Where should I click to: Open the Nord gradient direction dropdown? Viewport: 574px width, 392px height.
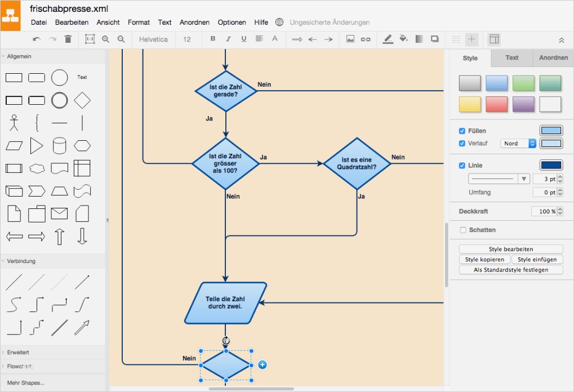pyautogui.click(x=518, y=144)
